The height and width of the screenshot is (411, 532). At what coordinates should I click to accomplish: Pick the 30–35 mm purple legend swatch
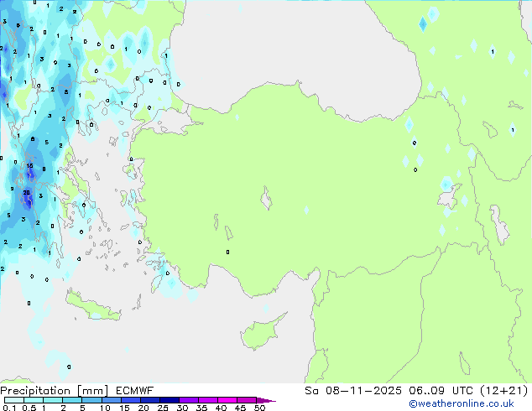click(188, 400)
